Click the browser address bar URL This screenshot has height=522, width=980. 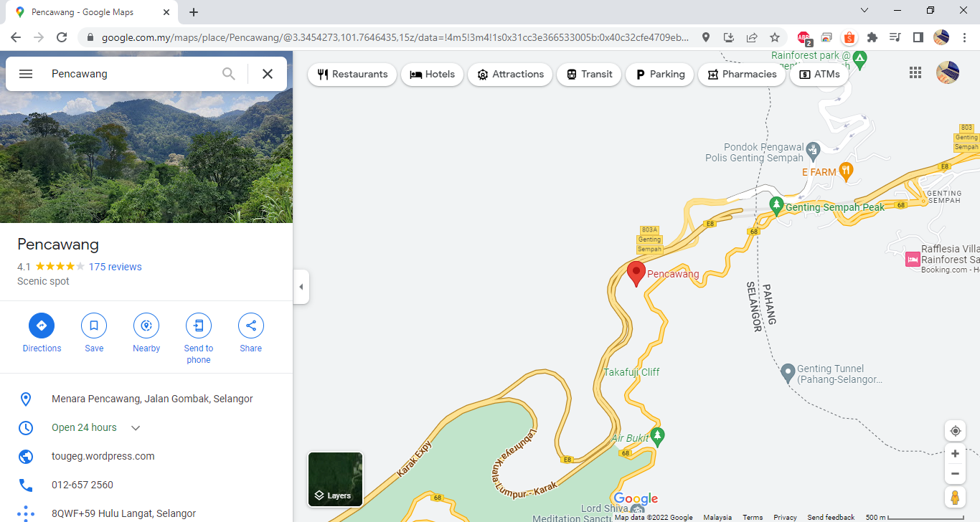tap(395, 37)
